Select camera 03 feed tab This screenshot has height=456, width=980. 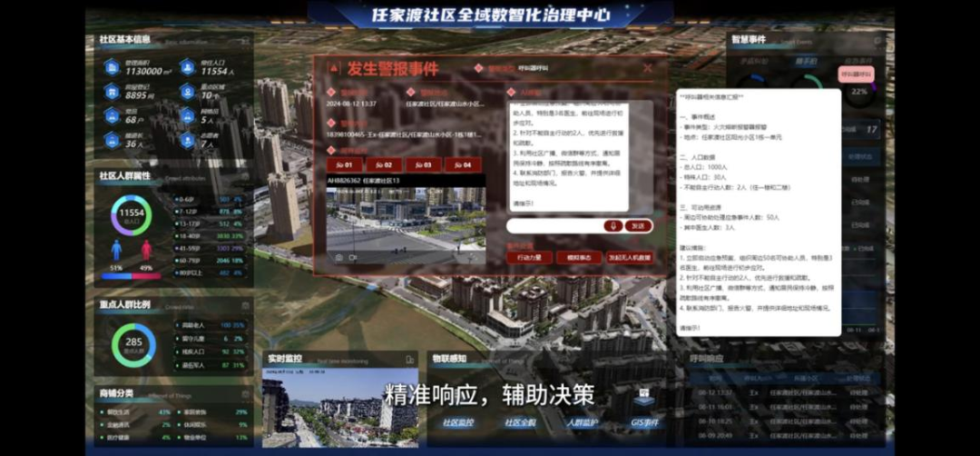coord(425,164)
